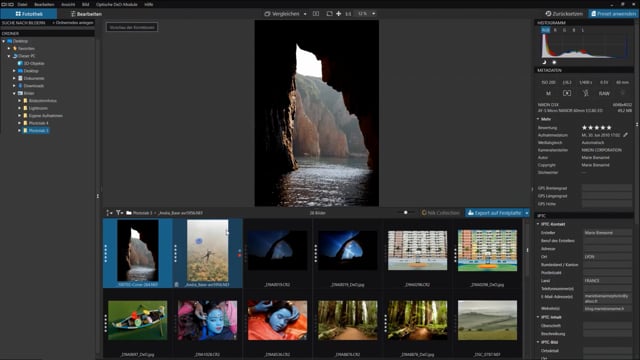This screenshot has width=640, height=360.
Task: Expand the Favoriten tree node
Action: tap(9, 49)
